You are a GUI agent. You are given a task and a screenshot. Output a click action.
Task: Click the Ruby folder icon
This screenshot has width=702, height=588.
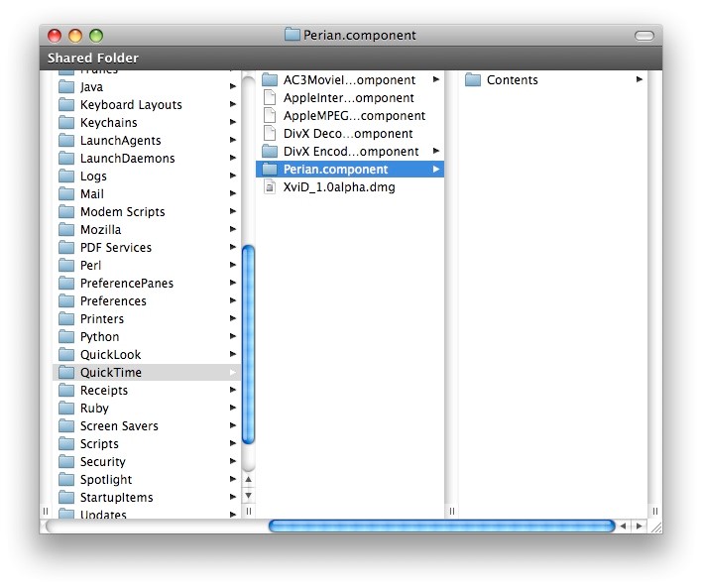tap(66, 408)
